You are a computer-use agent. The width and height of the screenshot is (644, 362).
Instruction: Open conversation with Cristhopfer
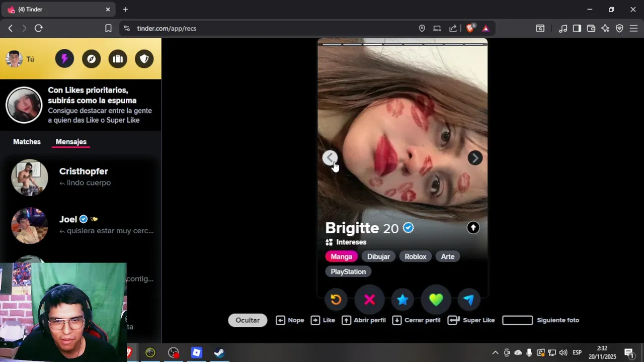tap(80, 177)
